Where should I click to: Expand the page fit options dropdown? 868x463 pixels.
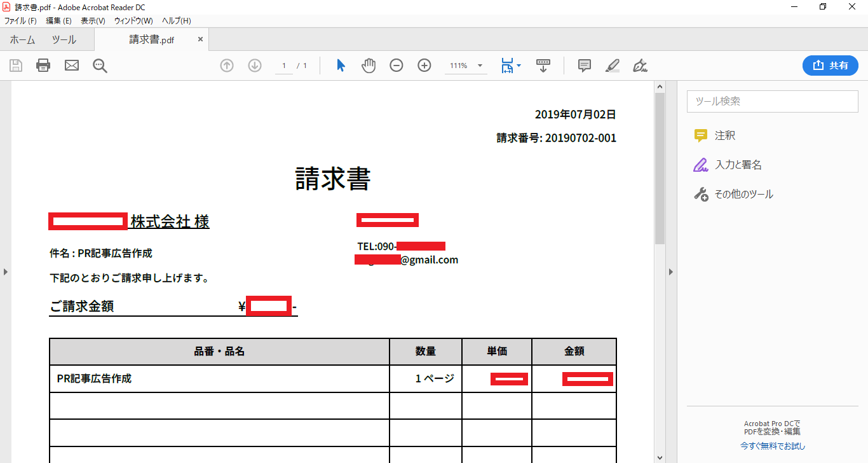pyautogui.click(x=519, y=66)
